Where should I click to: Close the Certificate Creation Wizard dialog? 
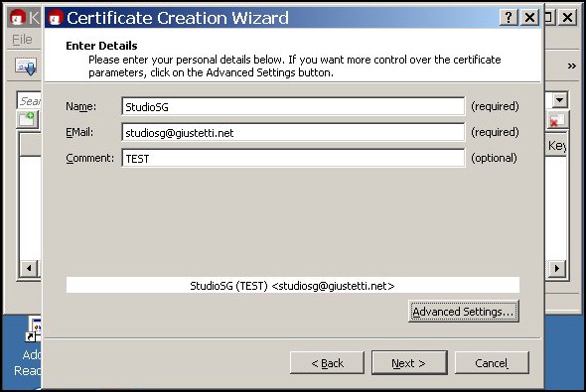coord(529,17)
